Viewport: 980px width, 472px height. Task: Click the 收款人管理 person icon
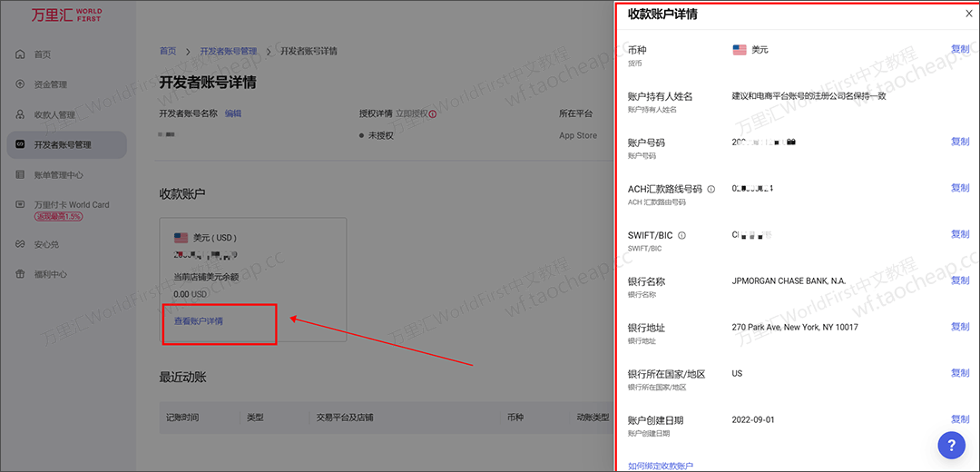click(x=20, y=114)
